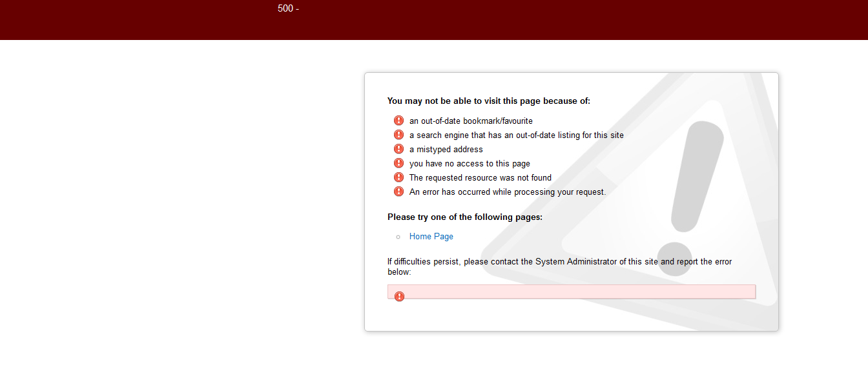Click the 'You may not be able to visit' heading
868x367 pixels.
coord(489,101)
